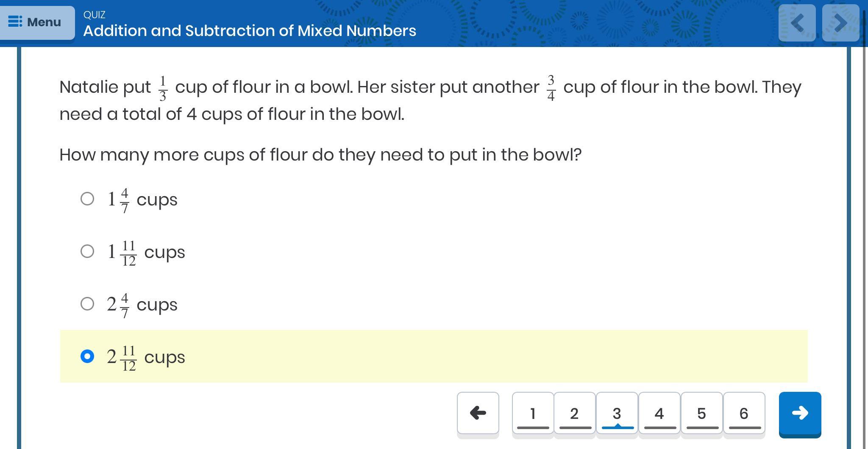This screenshot has width=868, height=449.
Task: Go back with the left arrow button
Action: point(478,413)
